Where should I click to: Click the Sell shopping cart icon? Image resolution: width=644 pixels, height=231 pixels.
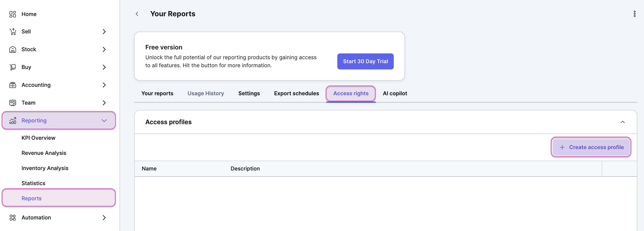point(12,32)
